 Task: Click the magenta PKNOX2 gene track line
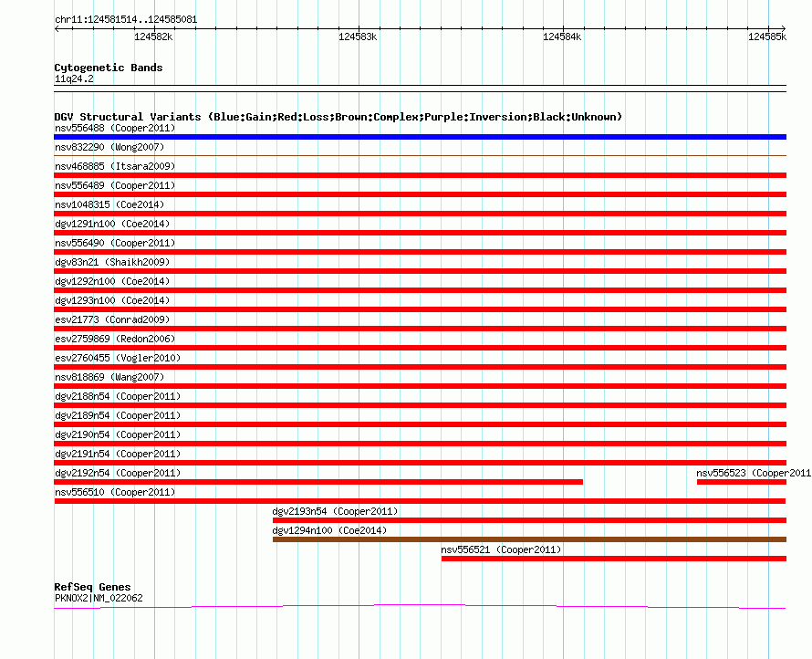coord(420,606)
